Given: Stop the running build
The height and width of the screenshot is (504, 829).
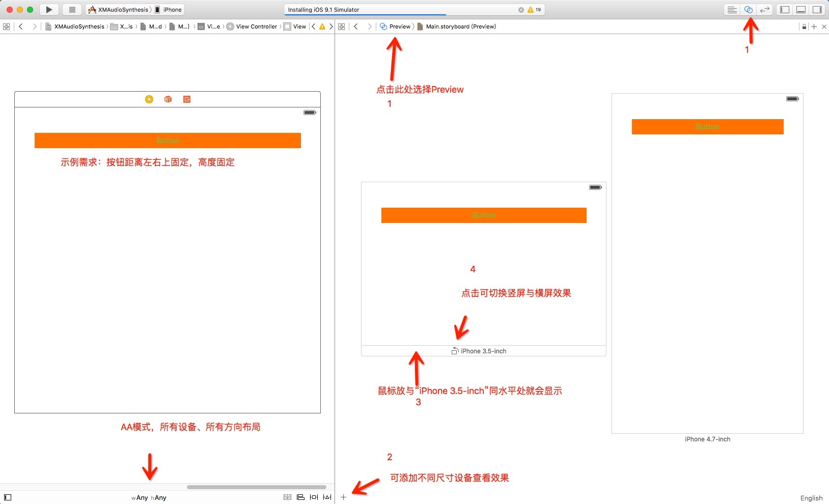Looking at the screenshot, I should click(x=72, y=10).
